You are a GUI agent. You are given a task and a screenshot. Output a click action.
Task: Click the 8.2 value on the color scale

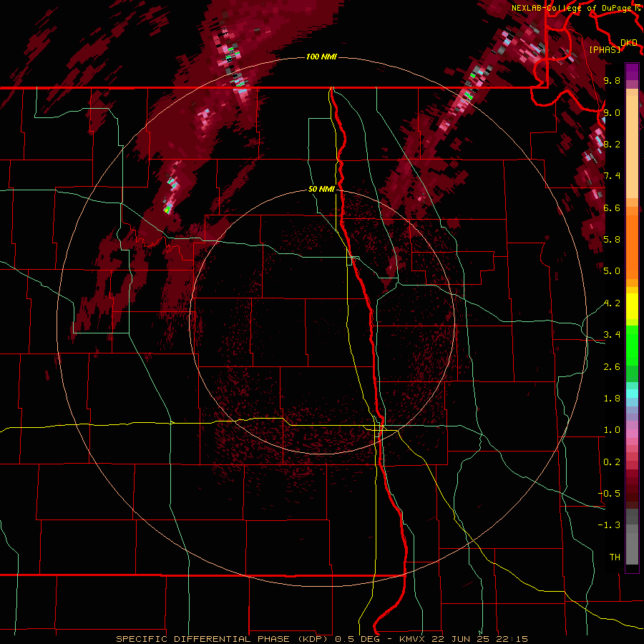(612, 144)
